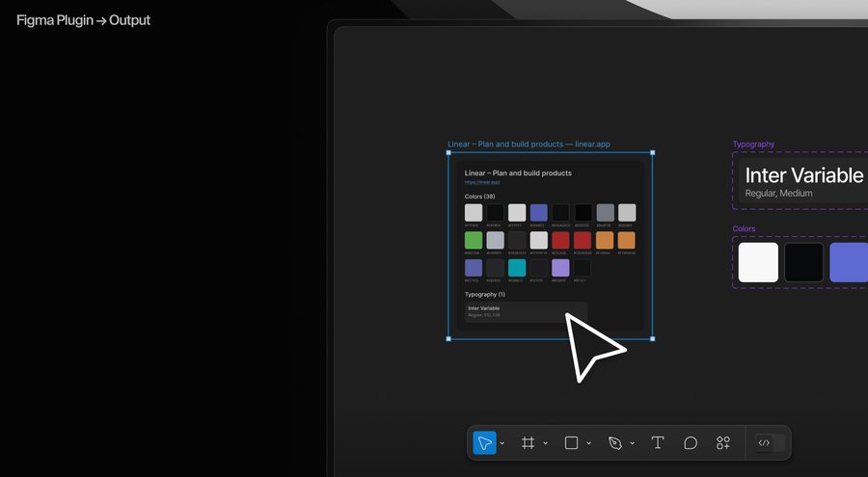
Task: Select the Frame tool
Action: click(529, 443)
